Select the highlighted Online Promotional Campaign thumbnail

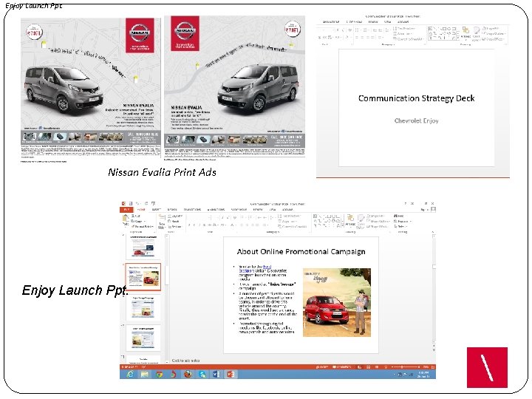(x=143, y=277)
